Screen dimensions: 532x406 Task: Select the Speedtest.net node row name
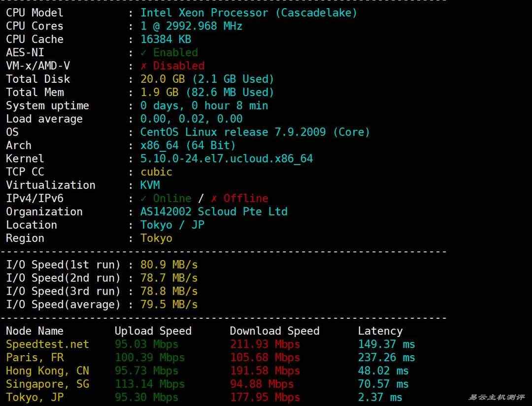[47, 344]
